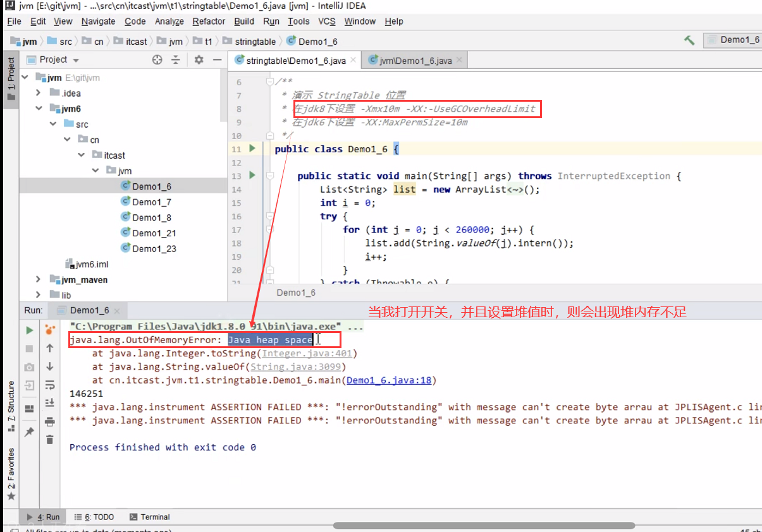Open the File menu

[14, 21]
